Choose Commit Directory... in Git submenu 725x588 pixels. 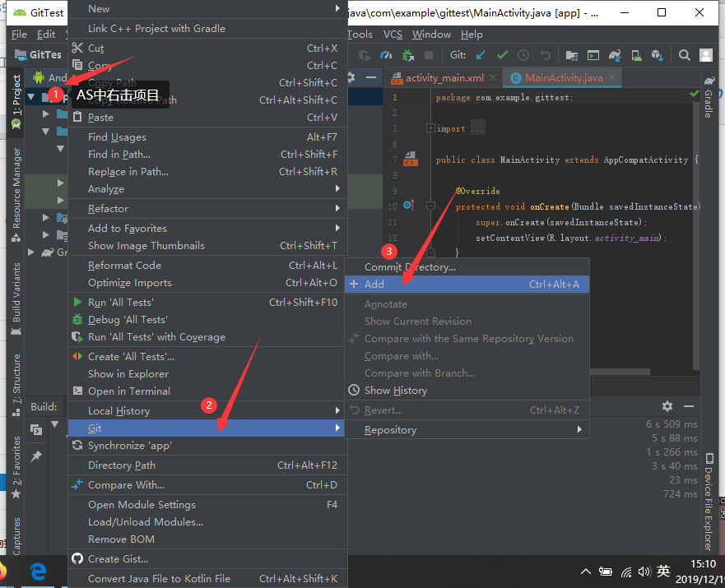click(467, 267)
